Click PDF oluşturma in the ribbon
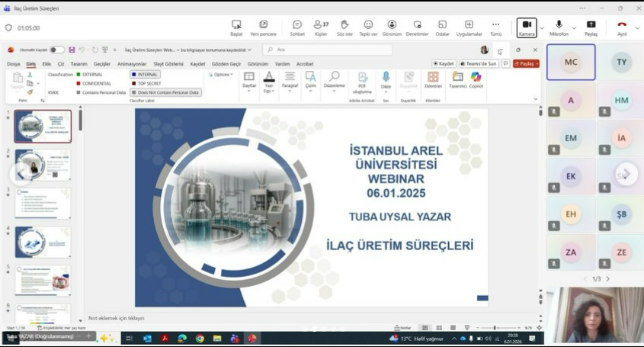Screen dimensions: 644x347 [362, 80]
